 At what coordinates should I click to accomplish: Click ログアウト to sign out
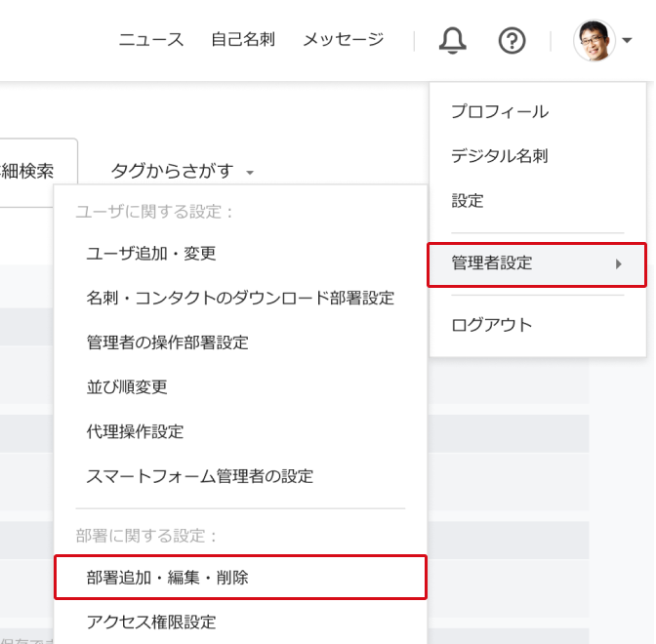pyautogui.click(x=491, y=325)
